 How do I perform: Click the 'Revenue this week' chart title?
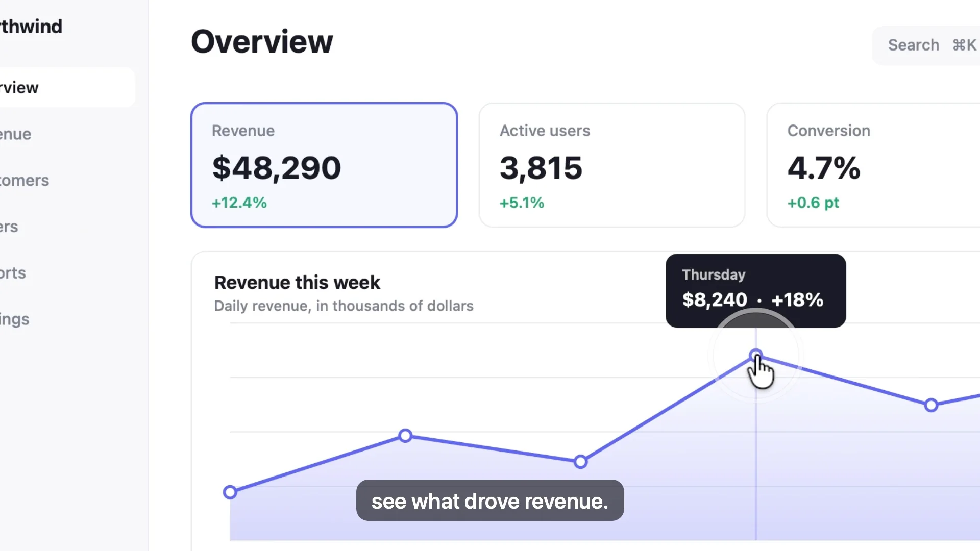click(x=297, y=282)
